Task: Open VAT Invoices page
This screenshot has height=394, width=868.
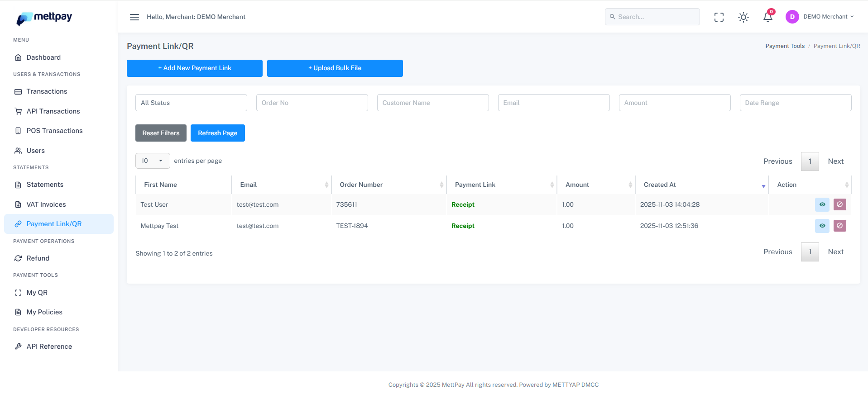Action: (46, 204)
